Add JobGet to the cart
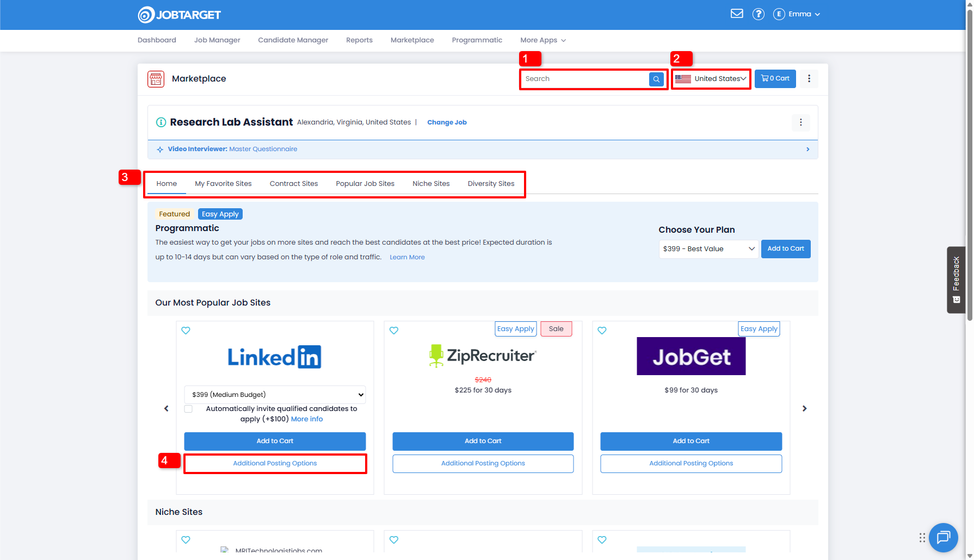Screen dimensions: 974x560 (x=691, y=441)
